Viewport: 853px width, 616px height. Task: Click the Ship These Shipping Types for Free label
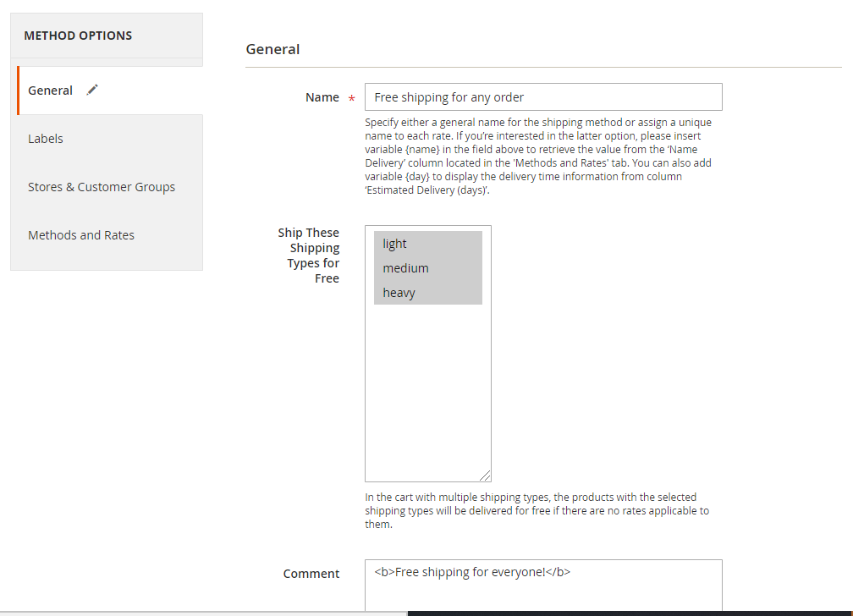(x=308, y=256)
